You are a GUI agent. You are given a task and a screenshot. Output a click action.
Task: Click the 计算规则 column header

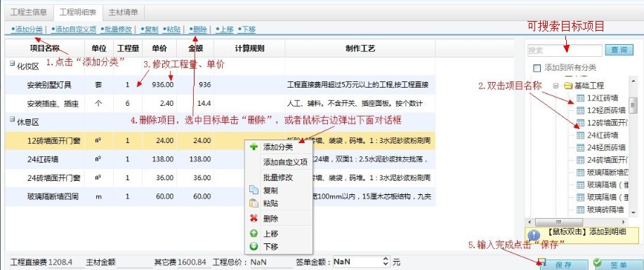249,48
